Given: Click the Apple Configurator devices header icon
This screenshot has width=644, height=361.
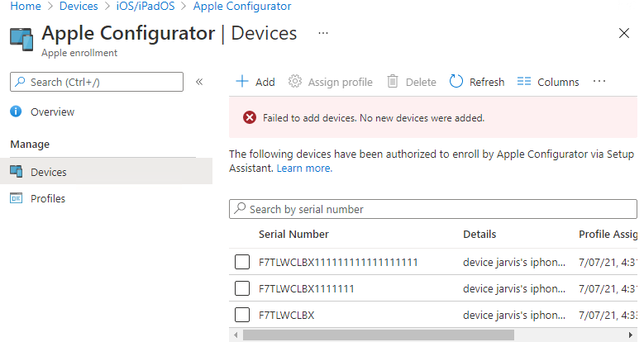Looking at the screenshot, I should 21,39.
